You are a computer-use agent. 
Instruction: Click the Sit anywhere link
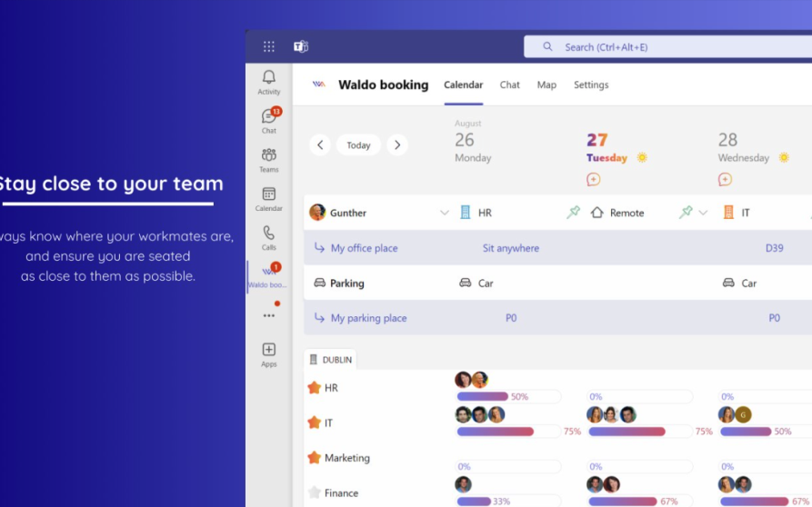[511, 248]
